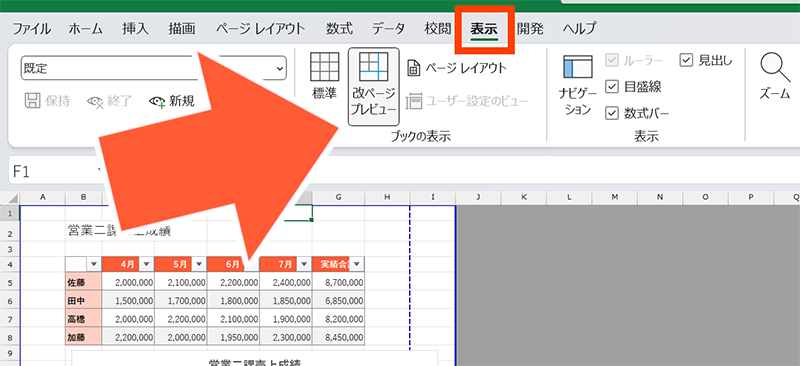This screenshot has width=800, height=366.
Task: Click the 佐藤 cell
Action: [84, 282]
